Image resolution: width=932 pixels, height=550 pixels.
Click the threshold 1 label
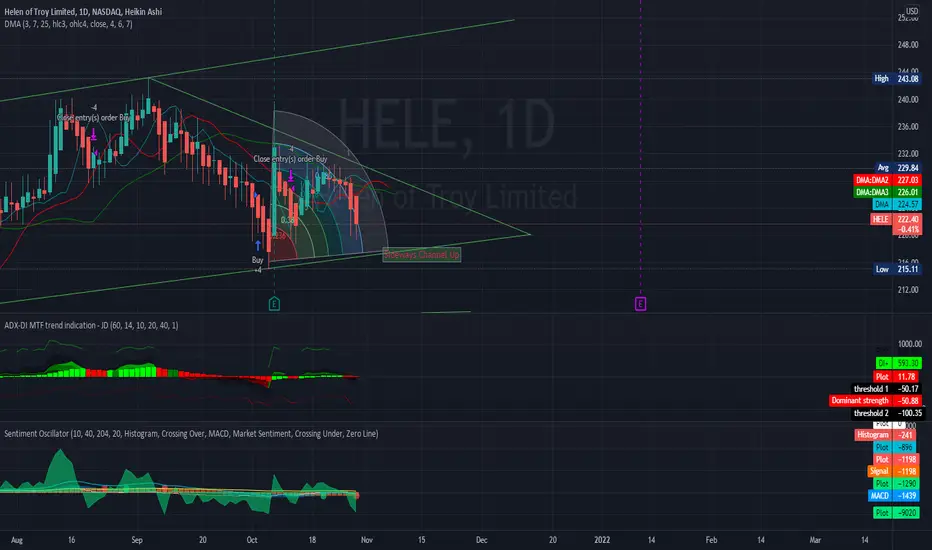coord(886,389)
